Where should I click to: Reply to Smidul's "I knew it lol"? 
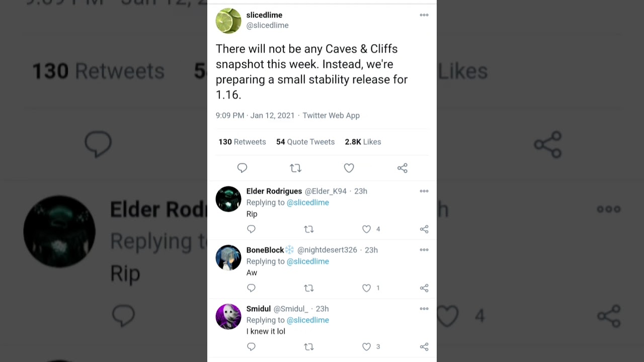pyautogui.click(x=251, y=347)
